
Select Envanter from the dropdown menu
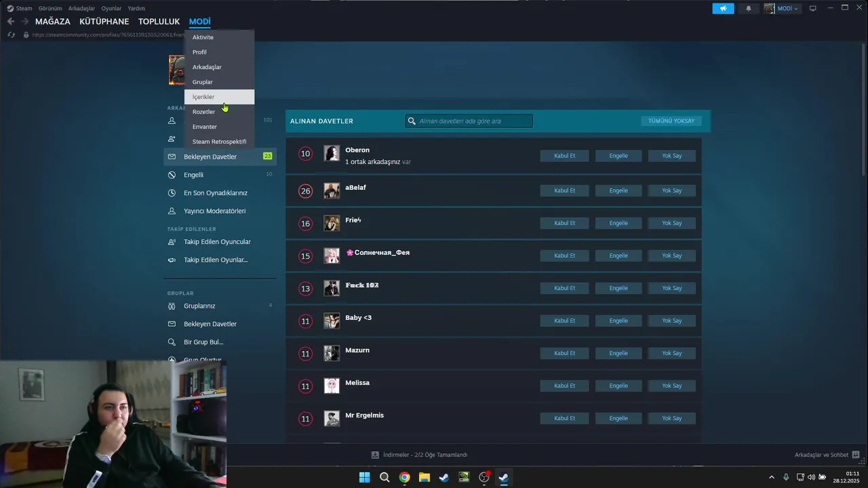(x=219, y=127)
